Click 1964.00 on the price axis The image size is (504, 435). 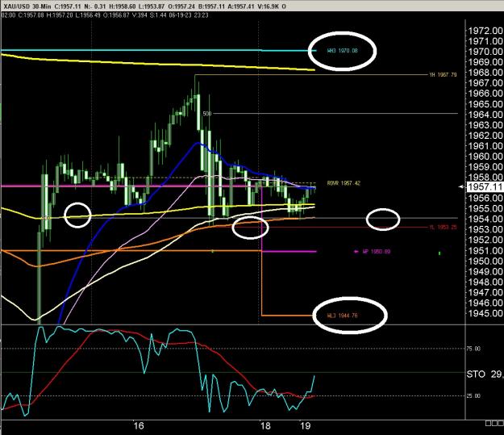coord(485,115)
